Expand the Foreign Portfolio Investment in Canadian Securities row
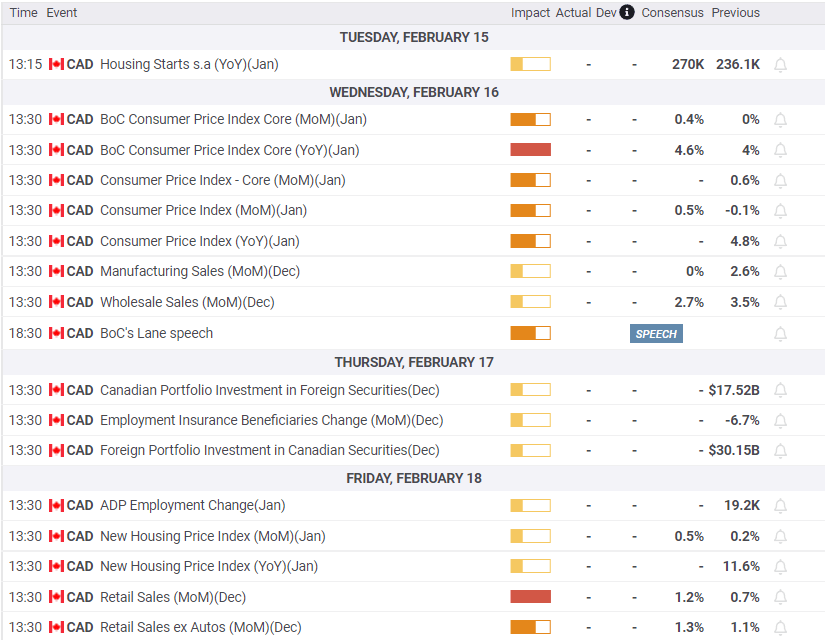This screenshot has height=640, width=825. (269, 450)
